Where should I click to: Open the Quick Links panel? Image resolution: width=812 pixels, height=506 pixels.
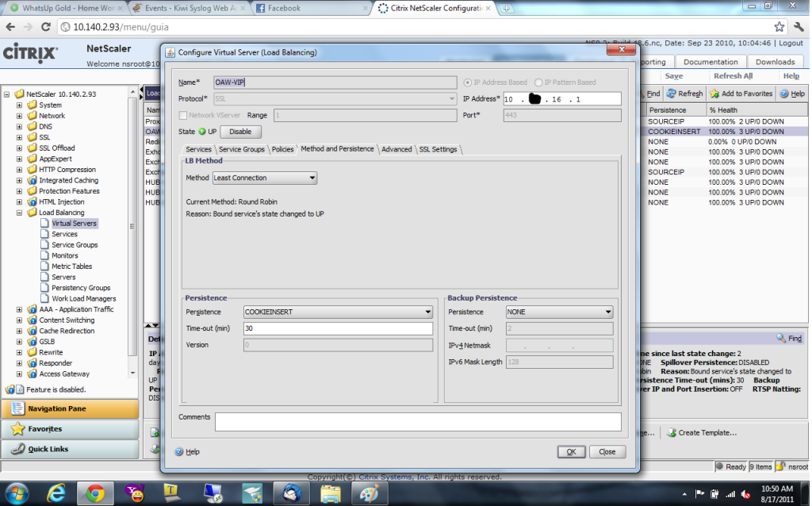(70, 449)
